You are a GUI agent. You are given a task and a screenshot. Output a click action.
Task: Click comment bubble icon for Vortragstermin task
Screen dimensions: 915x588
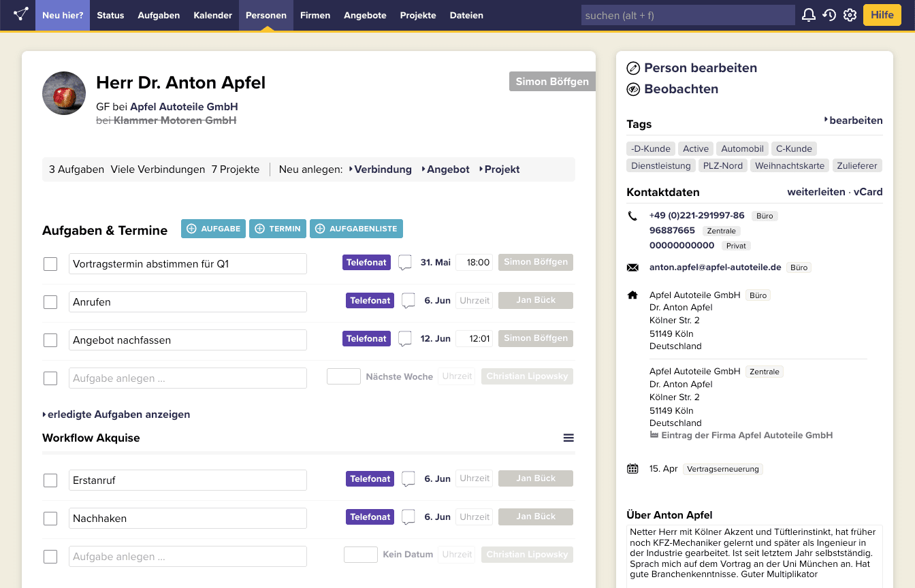(405, 263)
